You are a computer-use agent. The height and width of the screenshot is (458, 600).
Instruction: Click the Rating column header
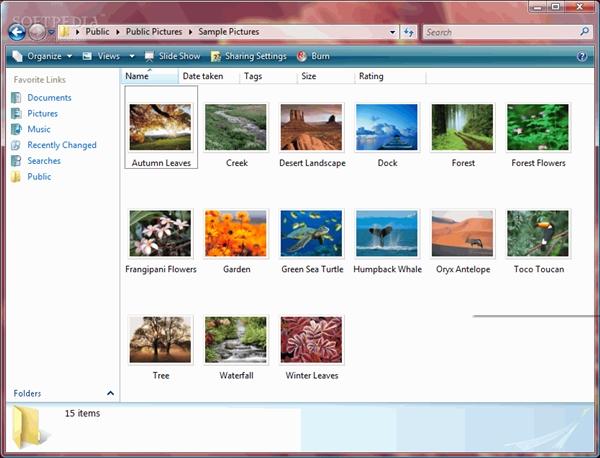[371, 76]
